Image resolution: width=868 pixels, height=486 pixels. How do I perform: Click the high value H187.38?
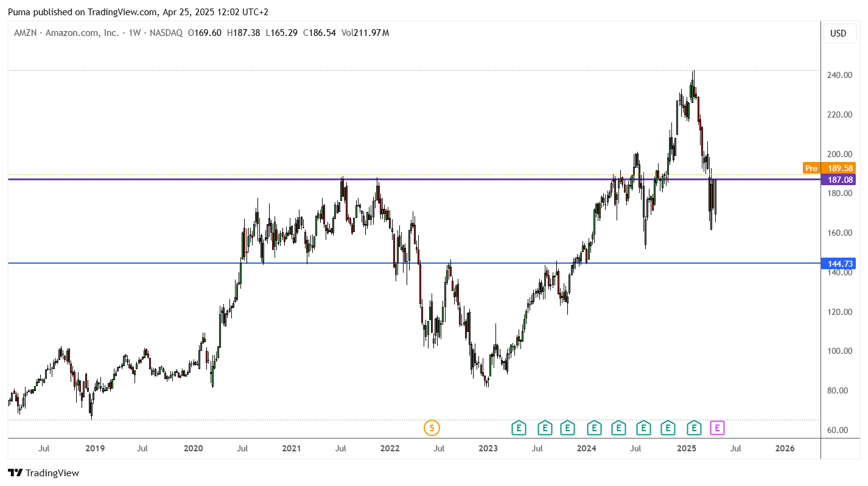(x=243, y=33)
